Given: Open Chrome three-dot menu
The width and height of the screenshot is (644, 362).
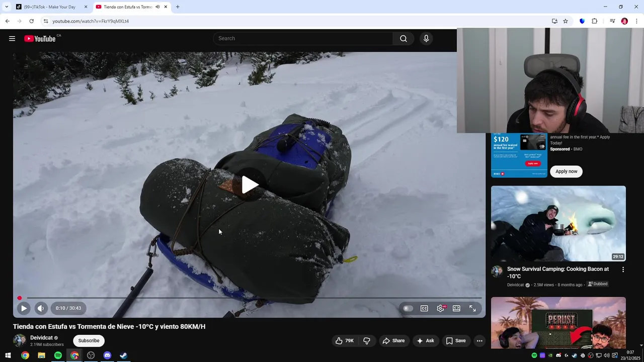Looking at the screenshot, I should point(637,21).
